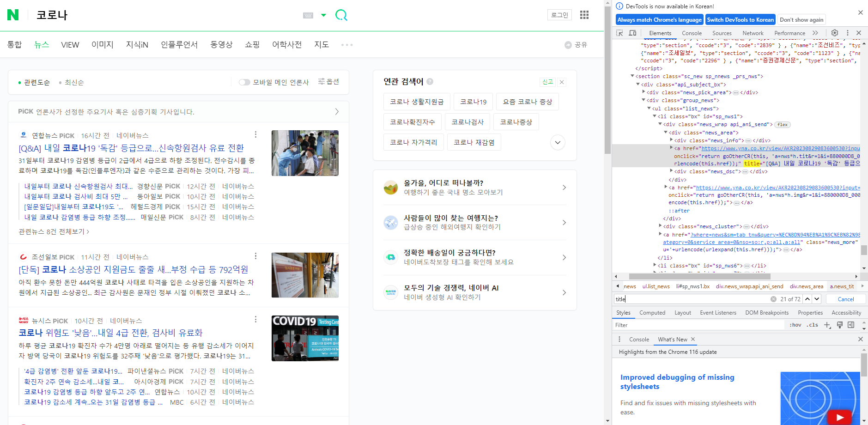Open the 옵션 filter options
The image size is (868, 425).
click(x=329, y=82)
